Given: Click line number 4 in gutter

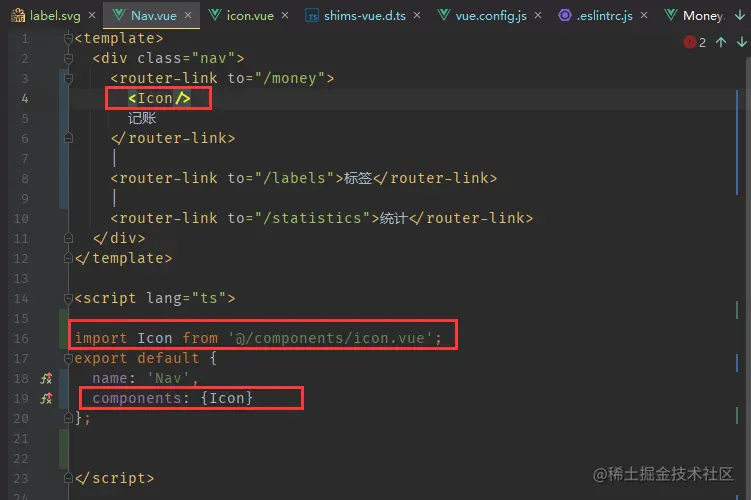Looking at the screenshot, I should (24, 99).
